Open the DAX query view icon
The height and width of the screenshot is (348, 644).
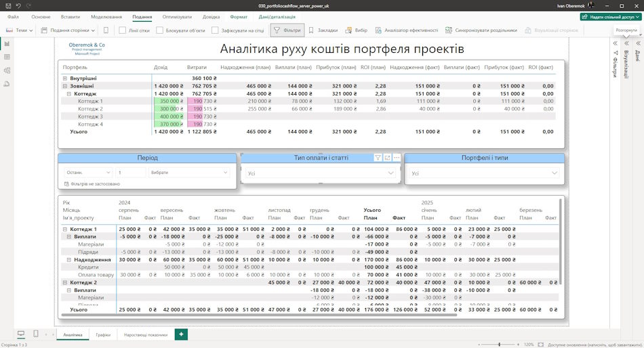(7, 84)
